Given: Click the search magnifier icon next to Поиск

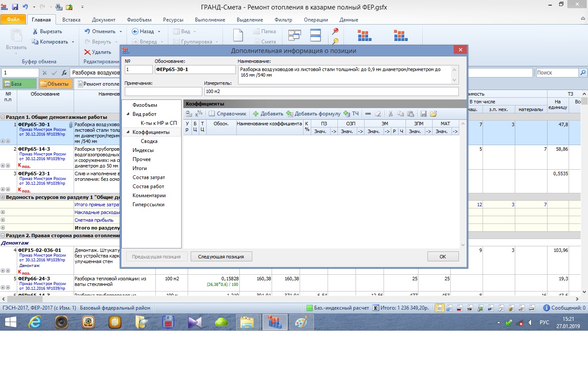Looking at the screenshot, I should tap(583, 73).
